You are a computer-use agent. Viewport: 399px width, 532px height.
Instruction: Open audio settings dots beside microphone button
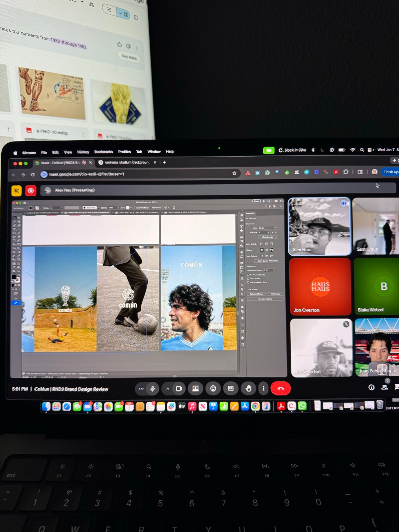141,388
